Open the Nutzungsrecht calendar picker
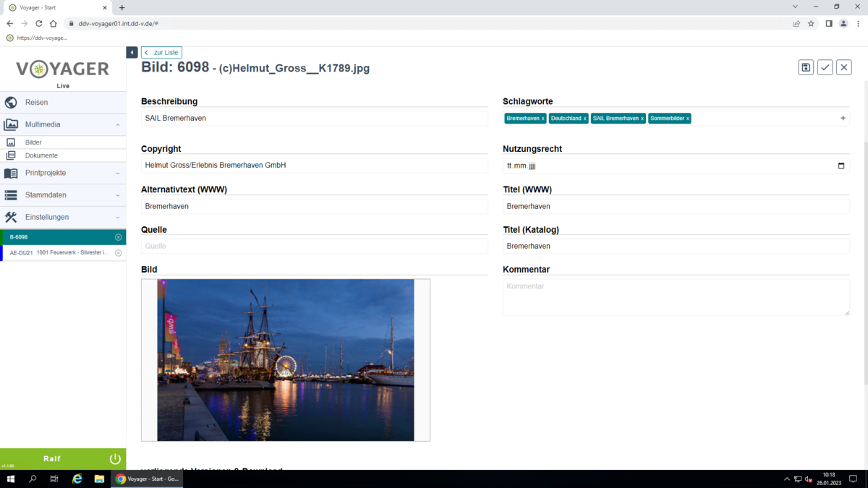 pyautogui.click(x=841, y=166)
